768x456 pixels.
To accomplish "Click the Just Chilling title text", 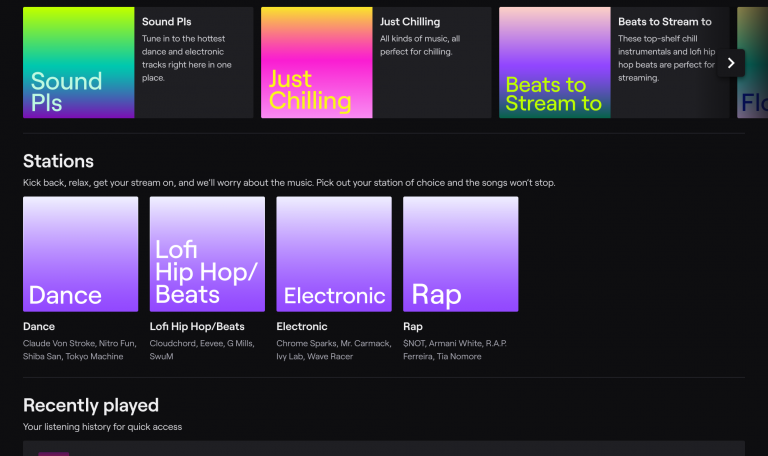I will click(410, 21).
